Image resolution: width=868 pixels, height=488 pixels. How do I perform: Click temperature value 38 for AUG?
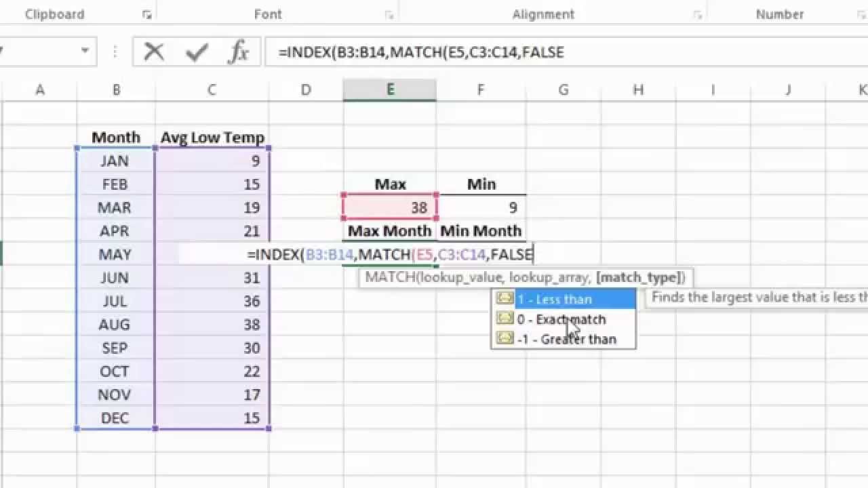[x=212, y=325]
